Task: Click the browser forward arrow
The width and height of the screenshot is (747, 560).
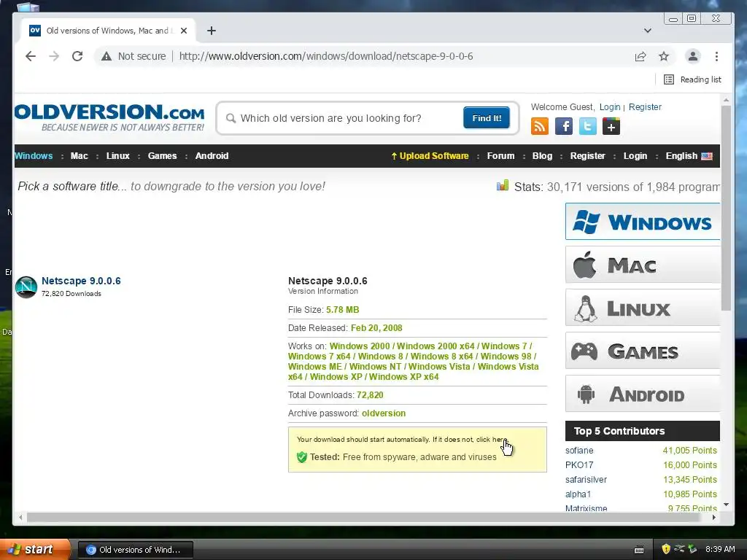Action: click(54, 56)
